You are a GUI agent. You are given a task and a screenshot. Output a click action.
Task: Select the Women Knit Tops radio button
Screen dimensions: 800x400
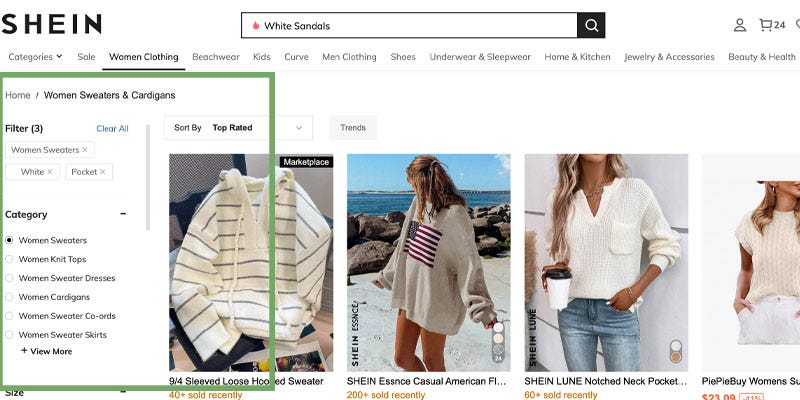9,259
